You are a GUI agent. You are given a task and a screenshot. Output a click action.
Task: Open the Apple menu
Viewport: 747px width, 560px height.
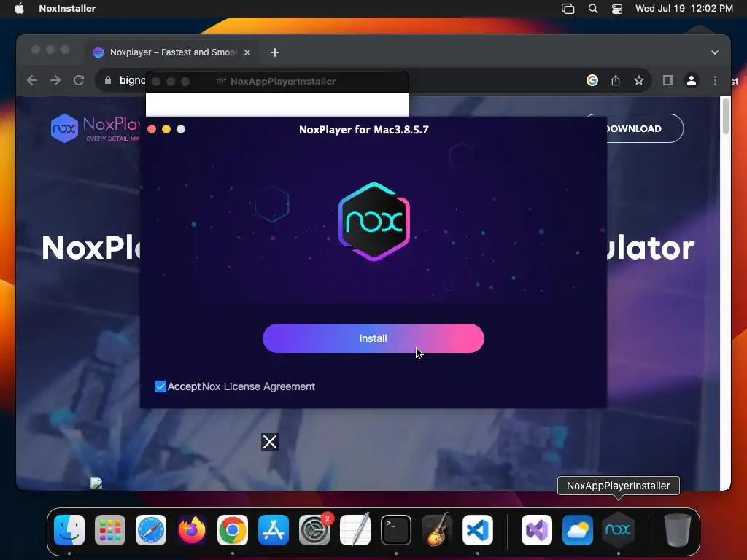[x=19, y=8]
